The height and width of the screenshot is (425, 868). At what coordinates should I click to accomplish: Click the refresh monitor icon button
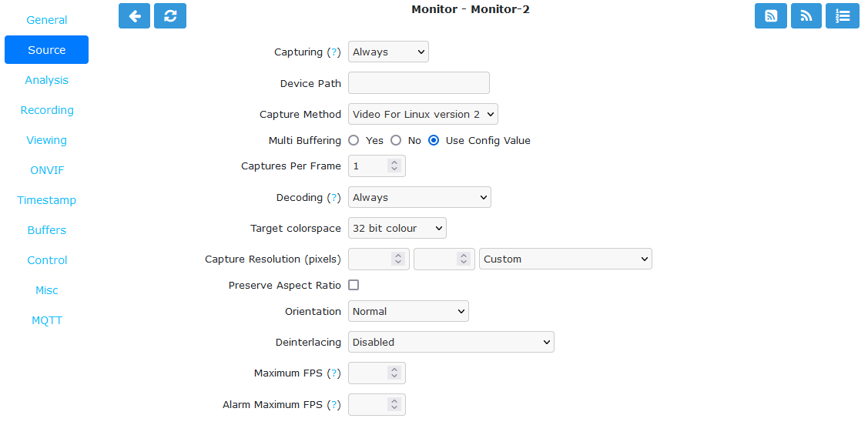pos(170,15)
